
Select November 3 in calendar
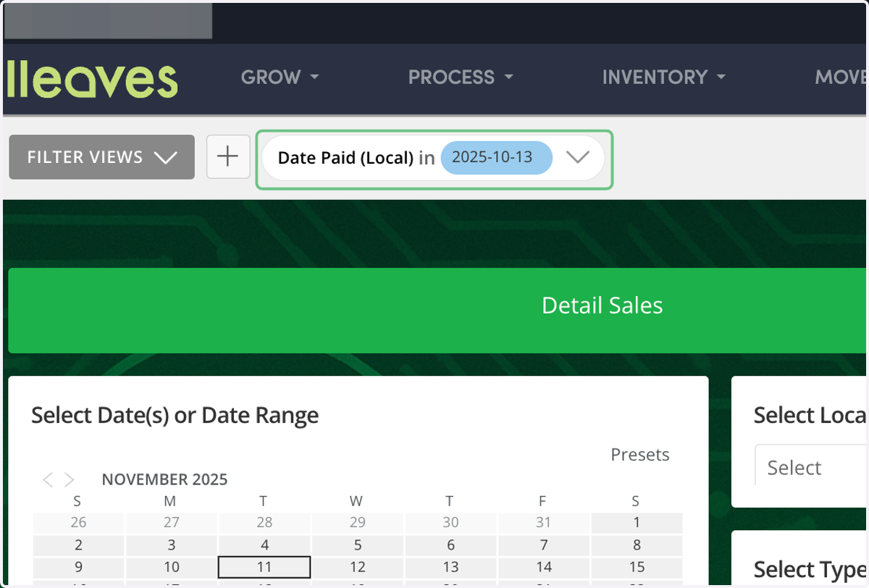pos(171,545)
